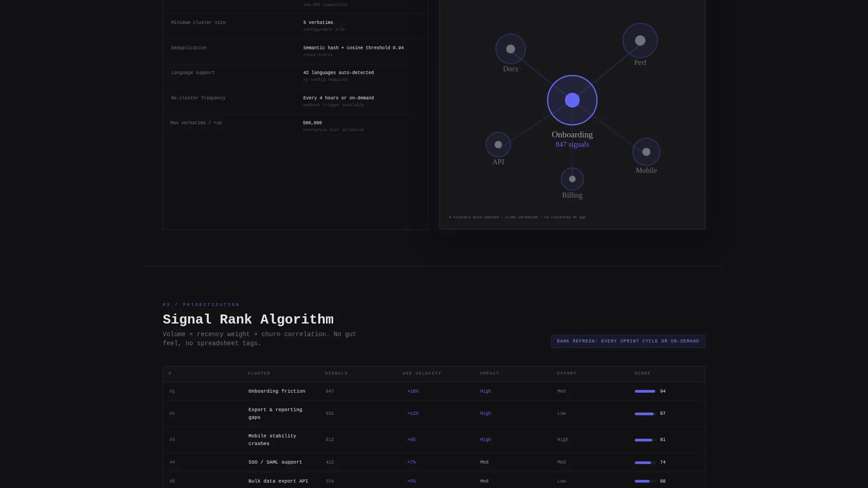
Task: Click the score bar for SSO / SAML support
Action: click(x=646, y=462)
